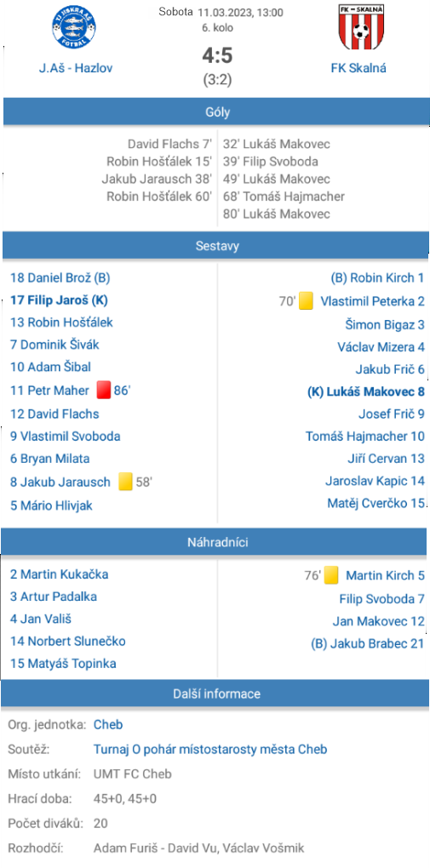Open the J.Aš - Hazlov team logo
The width and height of the screenshot is (430, 868).
tap(76, 28)
